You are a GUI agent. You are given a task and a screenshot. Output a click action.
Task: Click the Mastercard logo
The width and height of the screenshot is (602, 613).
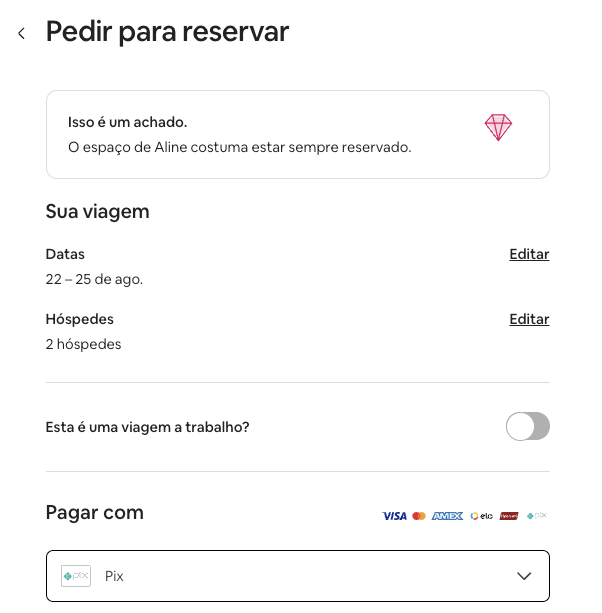[x=419, y=516]
